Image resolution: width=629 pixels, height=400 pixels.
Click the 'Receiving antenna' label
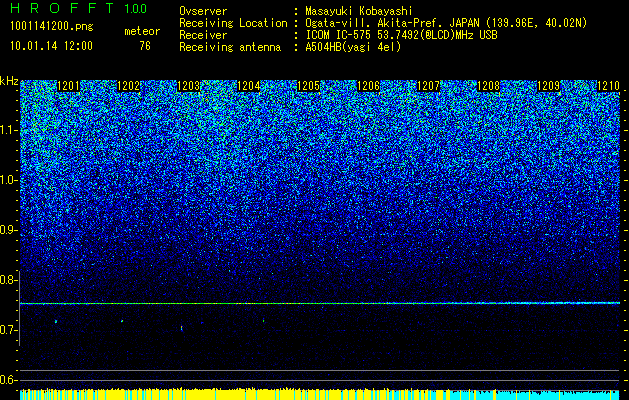point(230,47)
